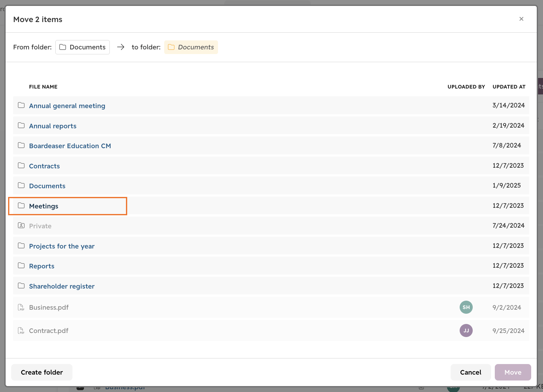Open the Annual general meeting folder
The width and height of the screenshot is (543, 392).
[x=67, y=106]
